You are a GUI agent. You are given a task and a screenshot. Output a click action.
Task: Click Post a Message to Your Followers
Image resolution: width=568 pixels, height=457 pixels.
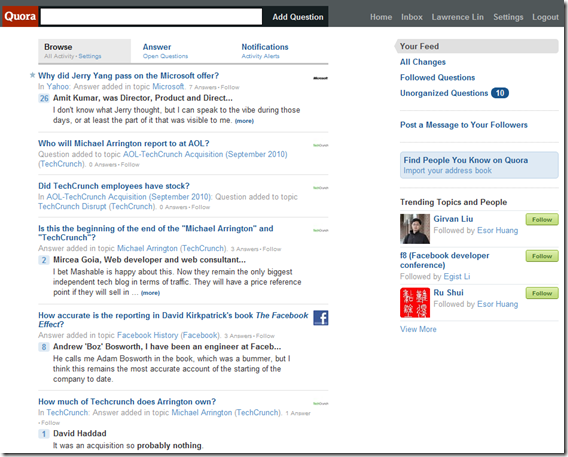(x=464, y=125)
